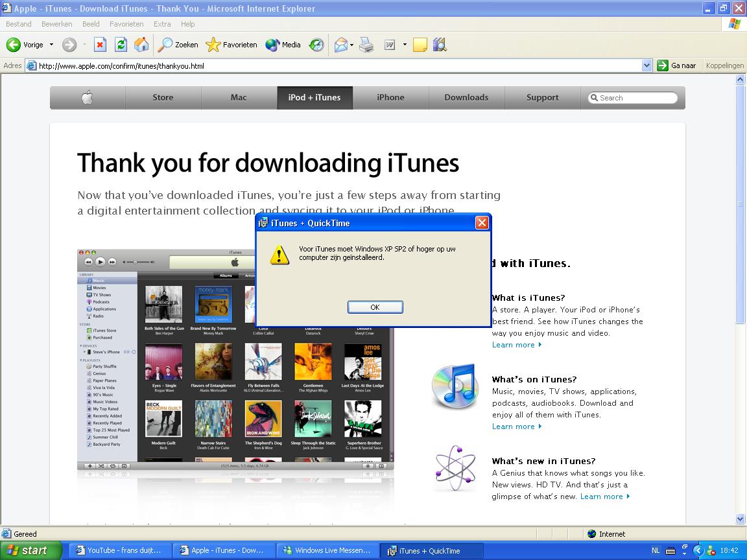Open the Bewerken menu

pos(56,24)
